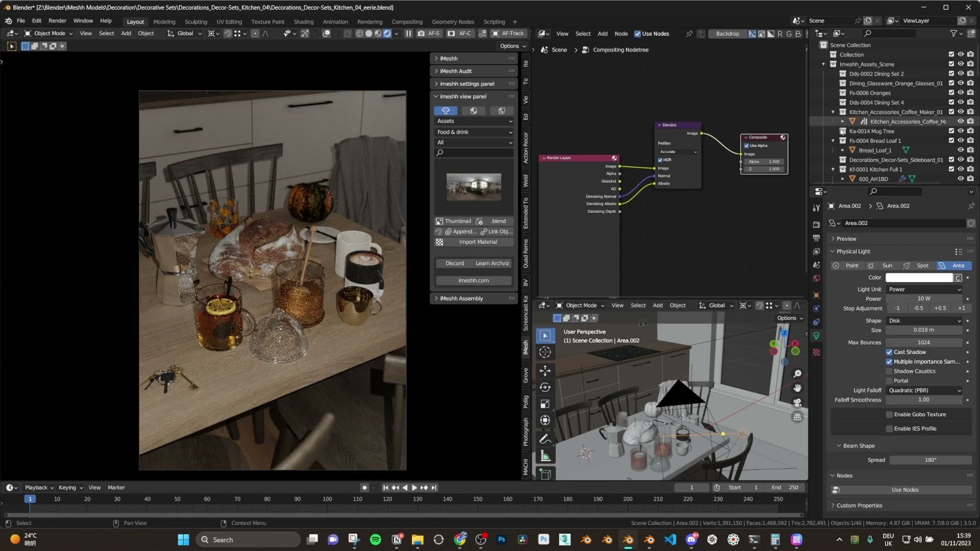
Task: Enable the Shadow Caustics checkbox
Action: pyautogui.click(x=889, y=371)
